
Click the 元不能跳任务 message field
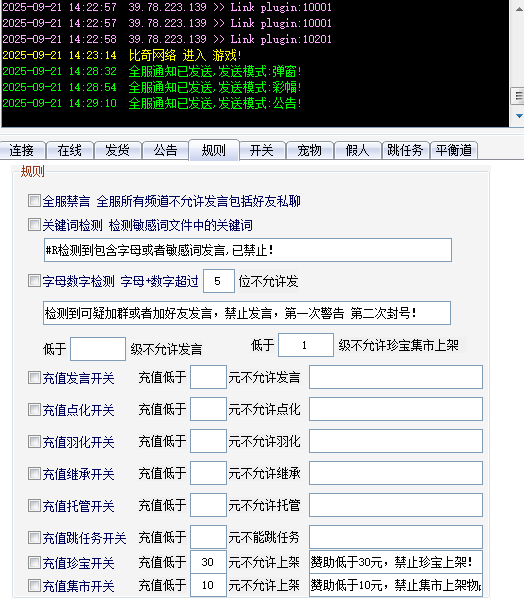pos(396,537)
